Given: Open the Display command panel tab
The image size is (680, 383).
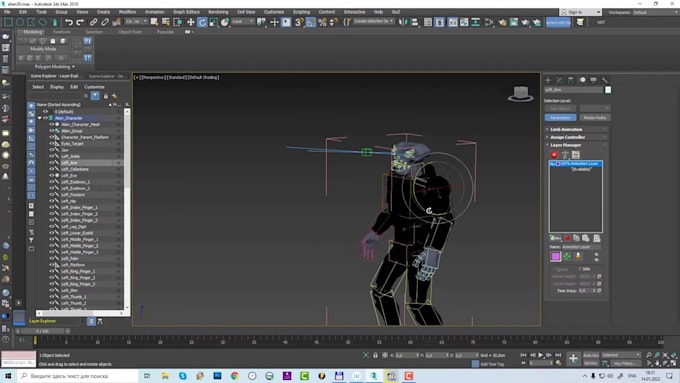Looking at the screenshot, I should [x=593, y=80].
